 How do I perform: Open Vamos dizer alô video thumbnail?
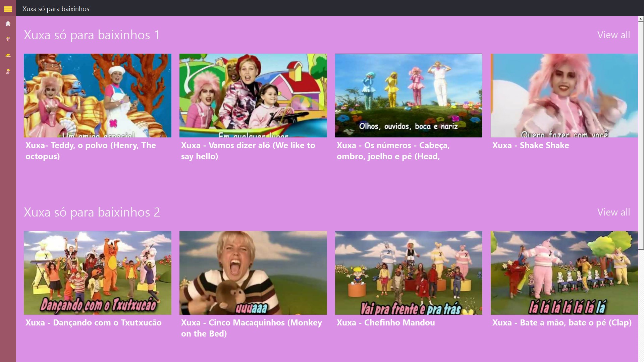coord(253,96)
